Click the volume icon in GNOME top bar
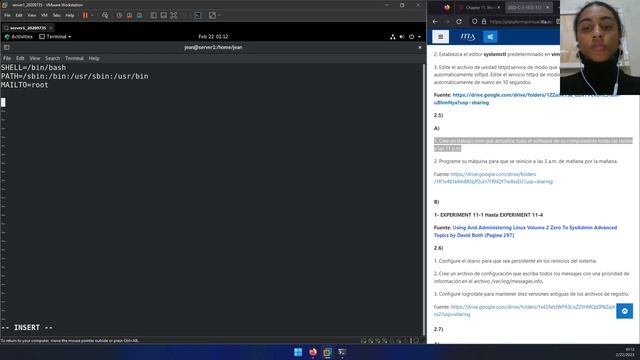The height and width of the screenshot is (360, 640). click(x=402, y=37)
